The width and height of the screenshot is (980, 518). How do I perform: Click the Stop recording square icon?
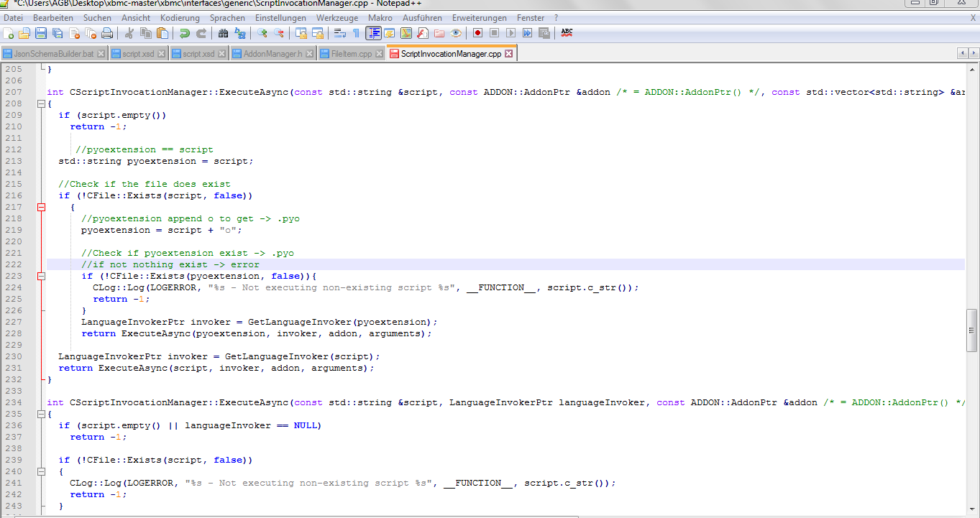pos(494,33)
